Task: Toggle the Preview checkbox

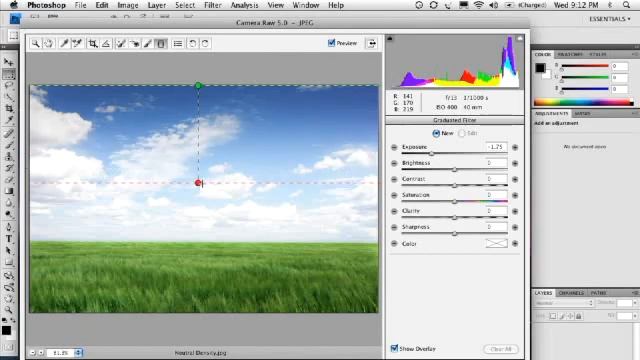Action: 331,43
